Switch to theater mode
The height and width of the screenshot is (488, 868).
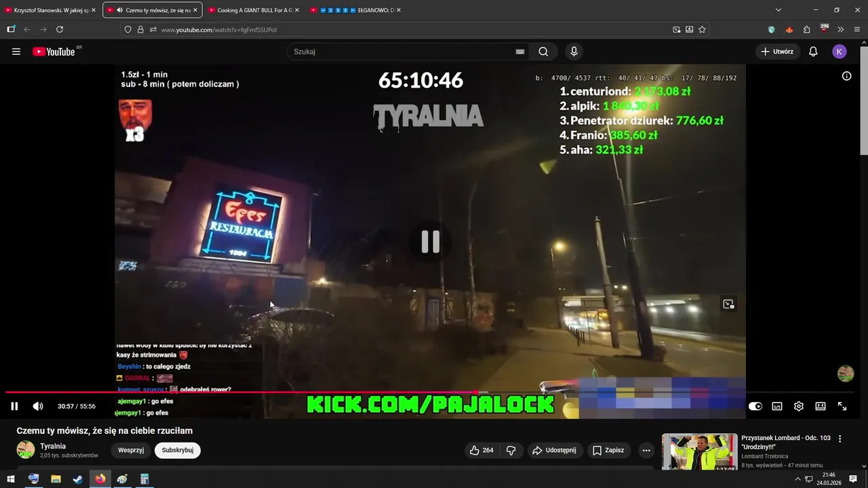[821, 406]
